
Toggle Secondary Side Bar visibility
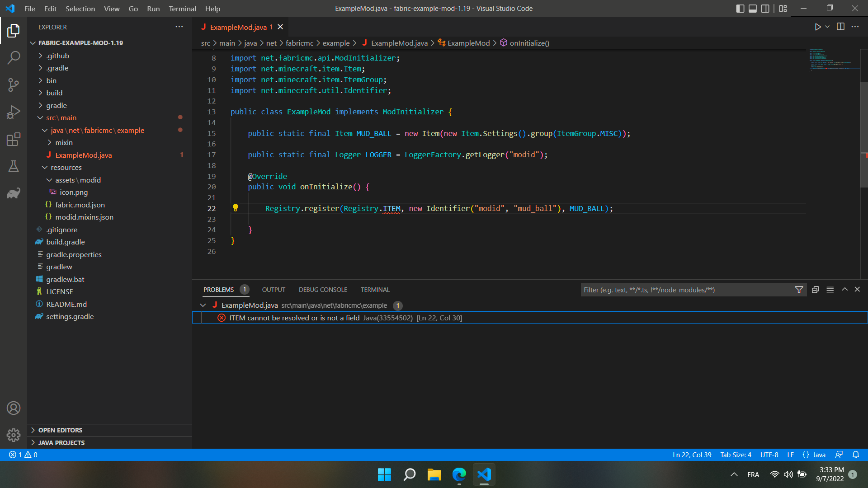(765, 9)
